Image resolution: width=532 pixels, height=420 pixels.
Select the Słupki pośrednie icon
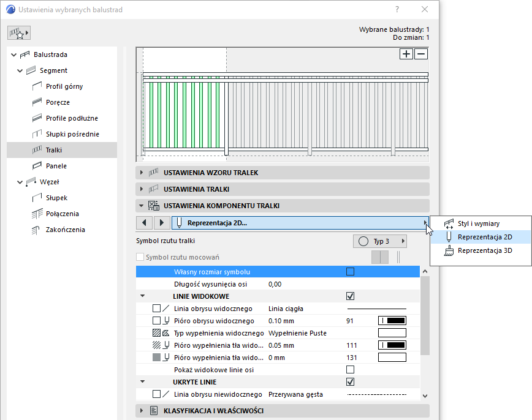click(37, 134)
